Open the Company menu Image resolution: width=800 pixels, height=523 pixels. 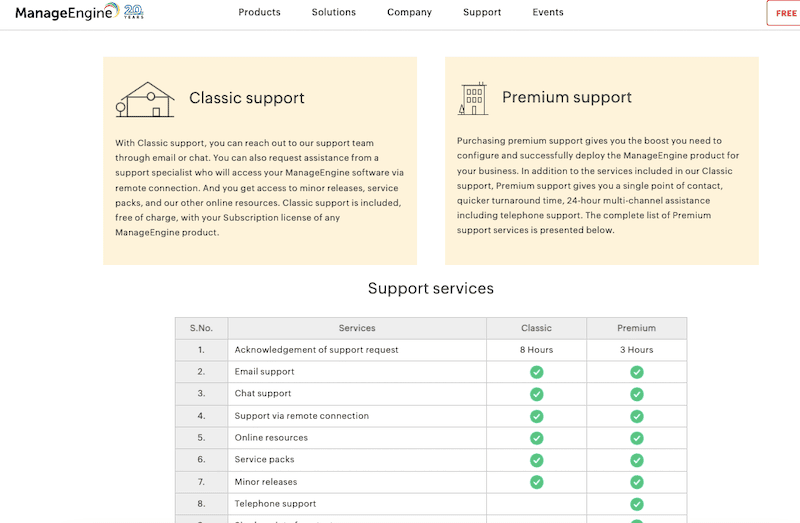[x=409, y=12]
